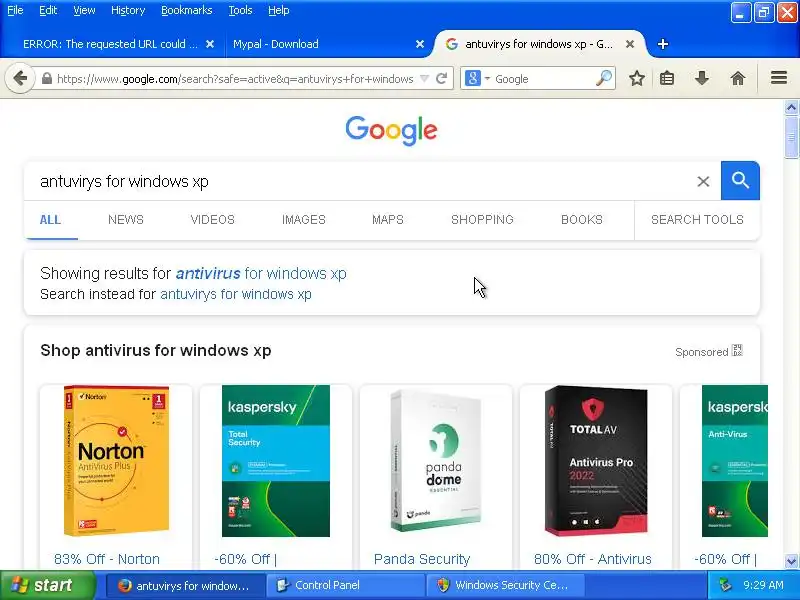Close the ERROR requested URL tab
The width and height of the screenshot is (800, 600).
[210, 44]
